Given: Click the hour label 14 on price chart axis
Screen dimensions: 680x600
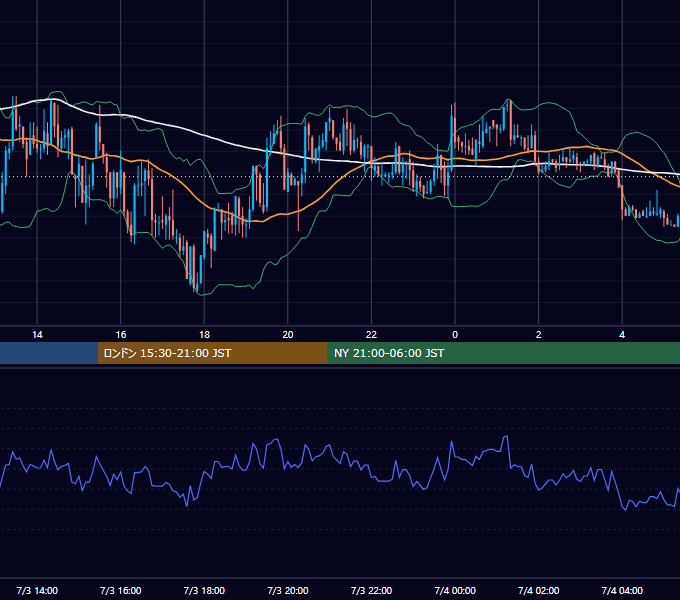Looking at the screenshot, I should (37, 335).
